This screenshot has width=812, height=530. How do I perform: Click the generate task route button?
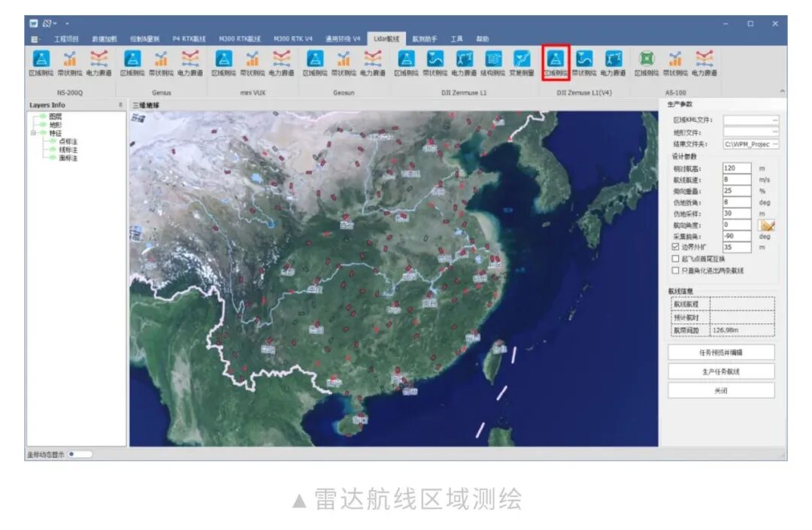pos(721,371)
